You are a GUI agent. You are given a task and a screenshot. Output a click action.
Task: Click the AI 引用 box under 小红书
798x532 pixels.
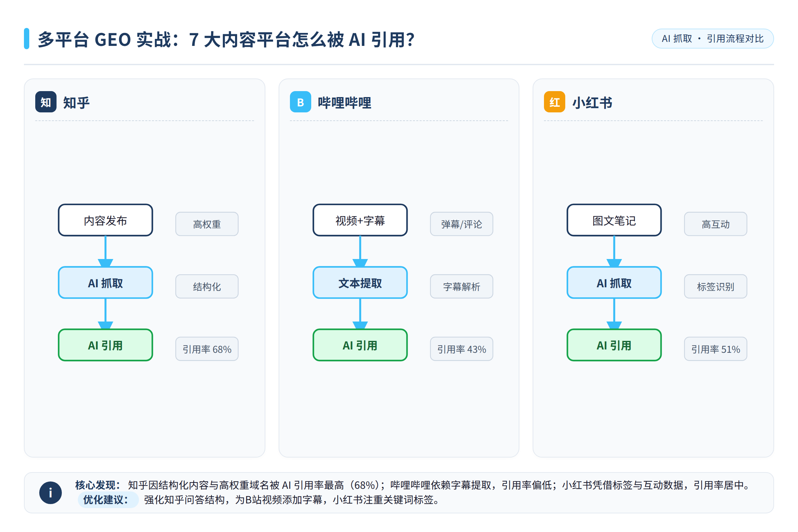pos(614,345)
